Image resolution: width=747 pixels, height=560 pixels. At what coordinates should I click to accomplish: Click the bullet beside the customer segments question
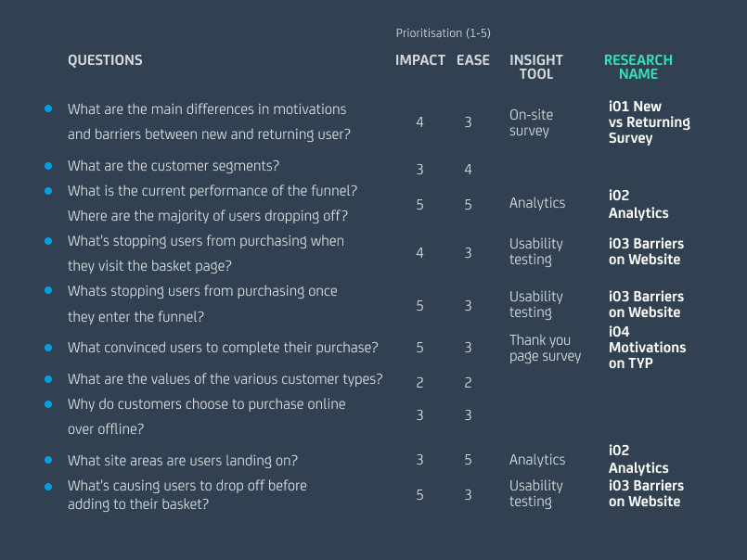click(x=48, y=166)
